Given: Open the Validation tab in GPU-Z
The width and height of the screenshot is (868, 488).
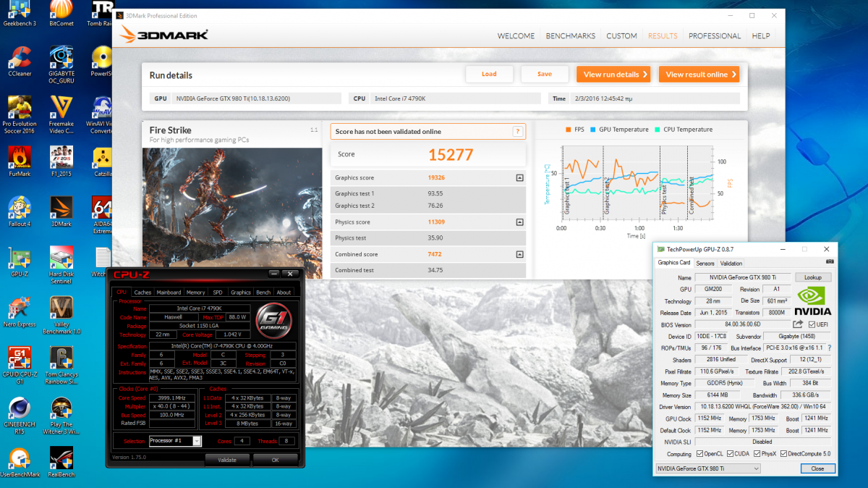Looking at the screenshot, I should click(731, 264).
